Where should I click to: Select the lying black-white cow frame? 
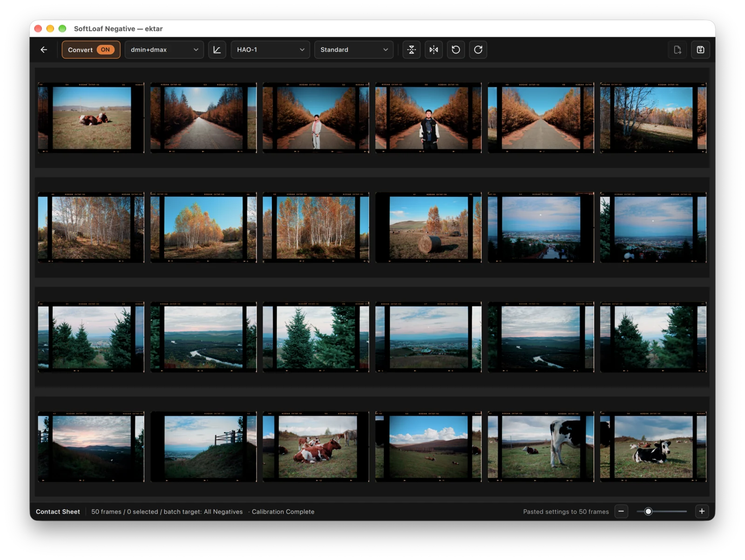pyautogui.click(x=653, y=446)
